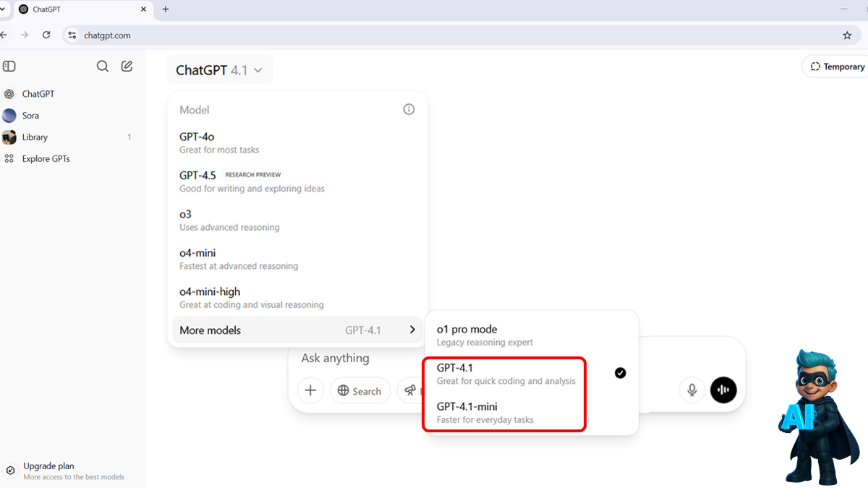Open the search chats magnifier icon
The height and width of the screenshot is (488, 868).
(103, 67)
